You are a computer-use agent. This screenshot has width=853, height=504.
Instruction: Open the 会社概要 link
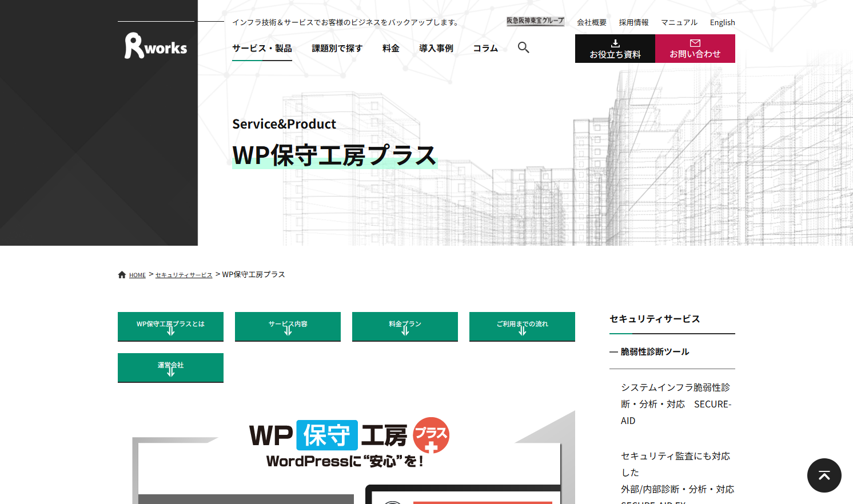[x=592, y=22]
